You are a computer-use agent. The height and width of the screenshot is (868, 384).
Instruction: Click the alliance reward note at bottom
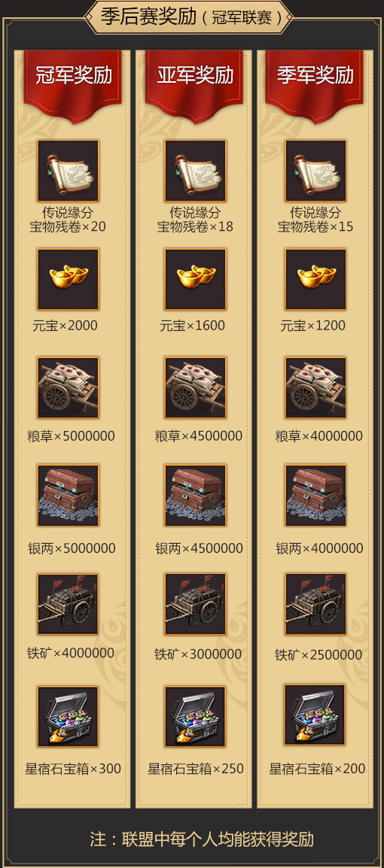click(203, 838)
